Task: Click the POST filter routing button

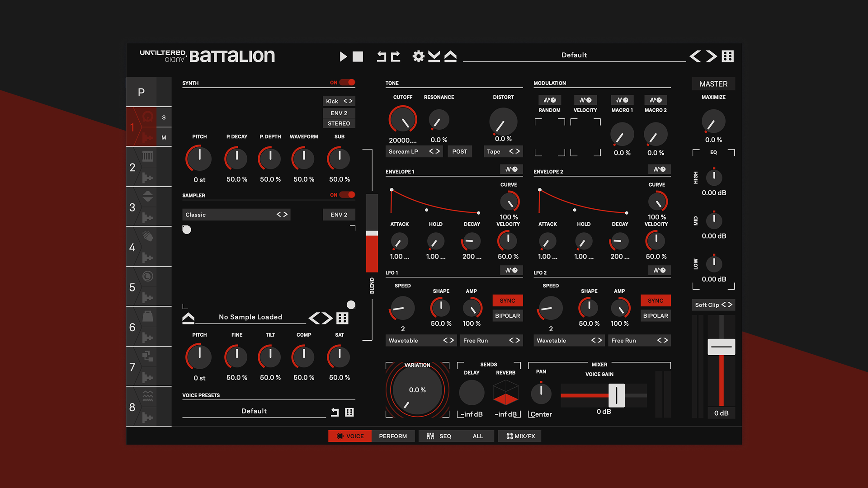Action: coord(459,151)
